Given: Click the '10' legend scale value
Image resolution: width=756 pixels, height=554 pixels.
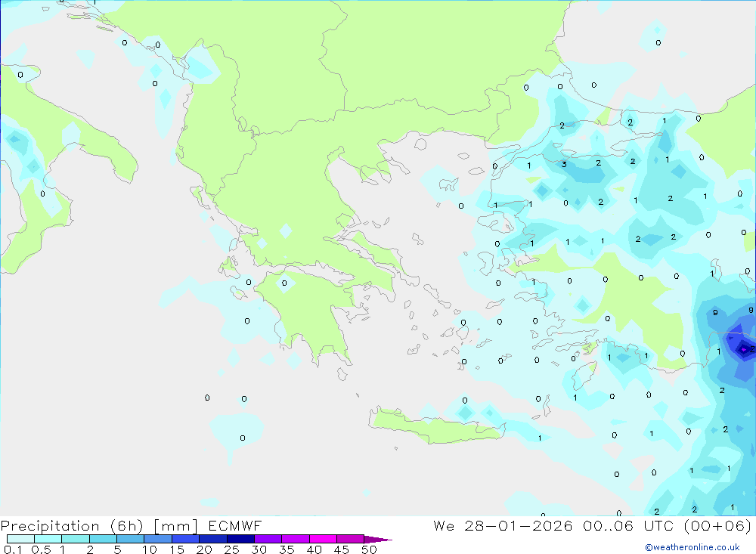Looking at the screenshot, I should click(150, 549).
